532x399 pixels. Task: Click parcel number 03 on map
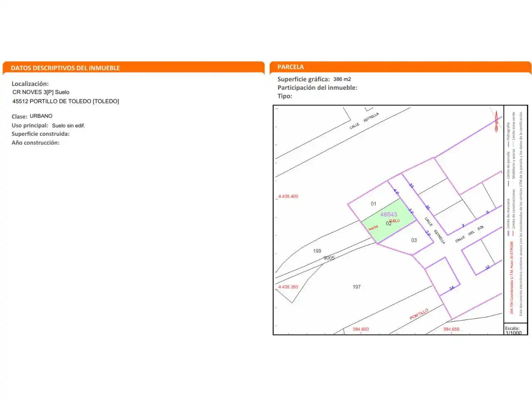pyautogui.click(x=414, y=240)
